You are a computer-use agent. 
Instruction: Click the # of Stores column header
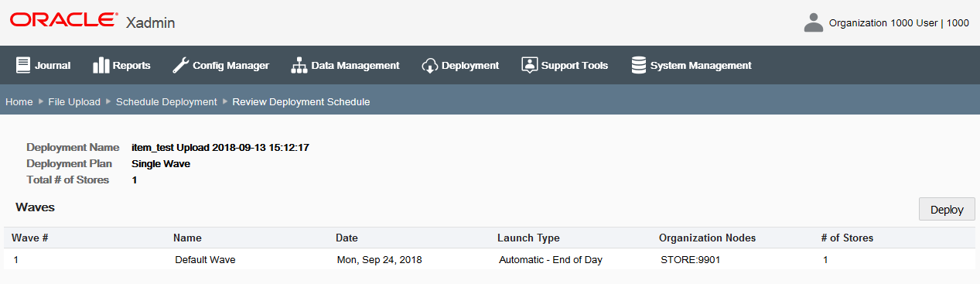click(847, 238)
